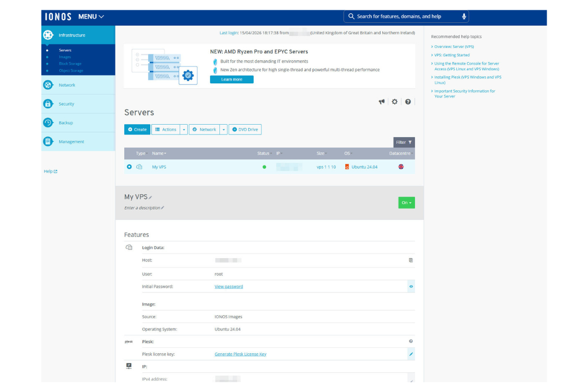Click the Last login link
The image size is (588, 392).
tap(228, 33)
